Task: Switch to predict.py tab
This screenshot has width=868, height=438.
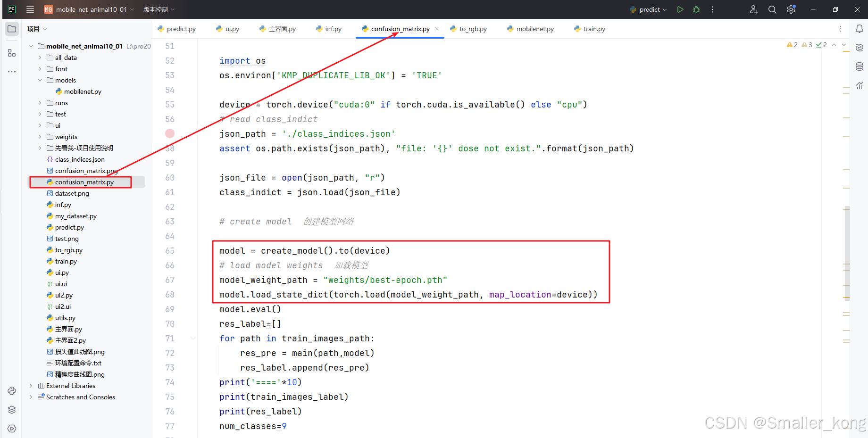Action: pos(177,29)
